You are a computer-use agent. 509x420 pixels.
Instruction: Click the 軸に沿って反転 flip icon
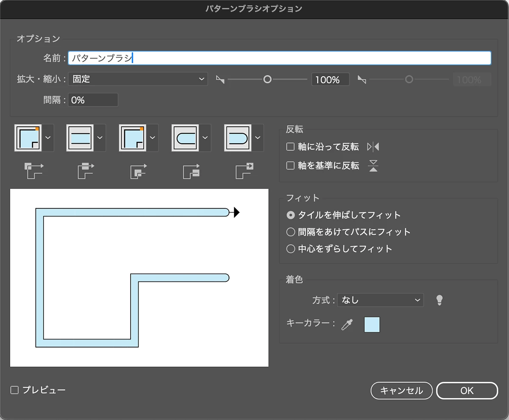(x=373, y=147)
